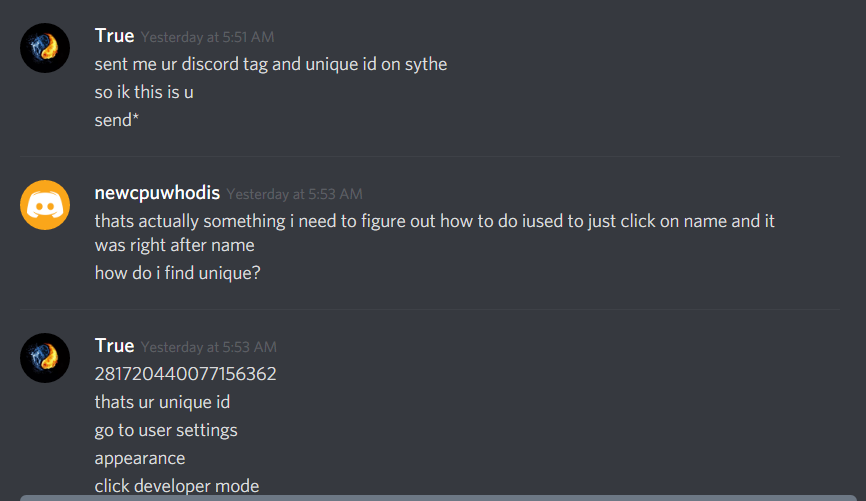Select the message 'how do i find unique?'
Screen dimensions: 866x501
pyautogui.click(x=177, y=273)
